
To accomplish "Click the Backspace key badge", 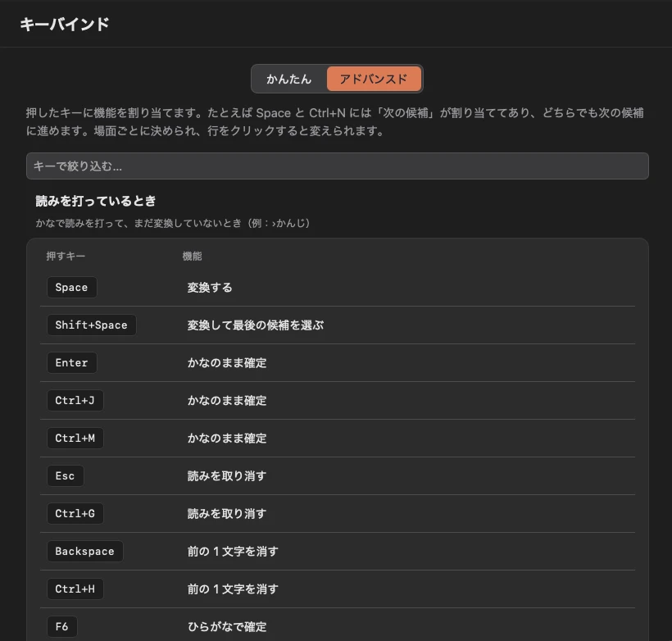I will (x=85, y=552).
